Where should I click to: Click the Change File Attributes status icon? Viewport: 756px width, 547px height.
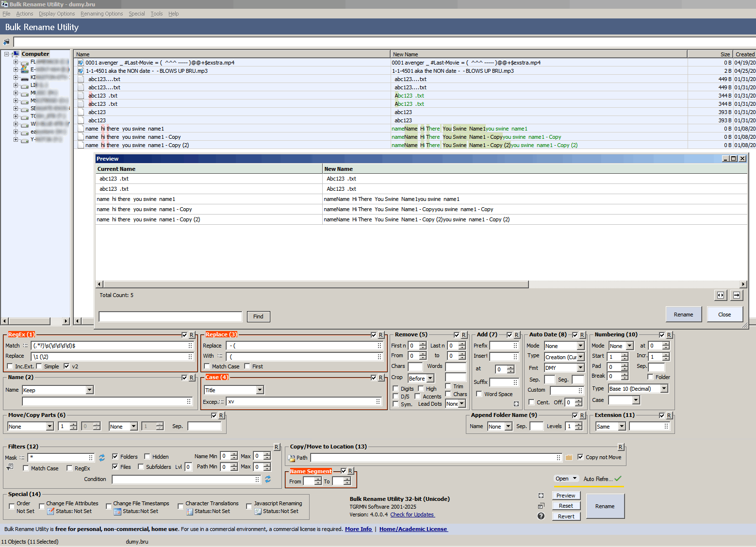pyautogui.click(x=50, y=512)
